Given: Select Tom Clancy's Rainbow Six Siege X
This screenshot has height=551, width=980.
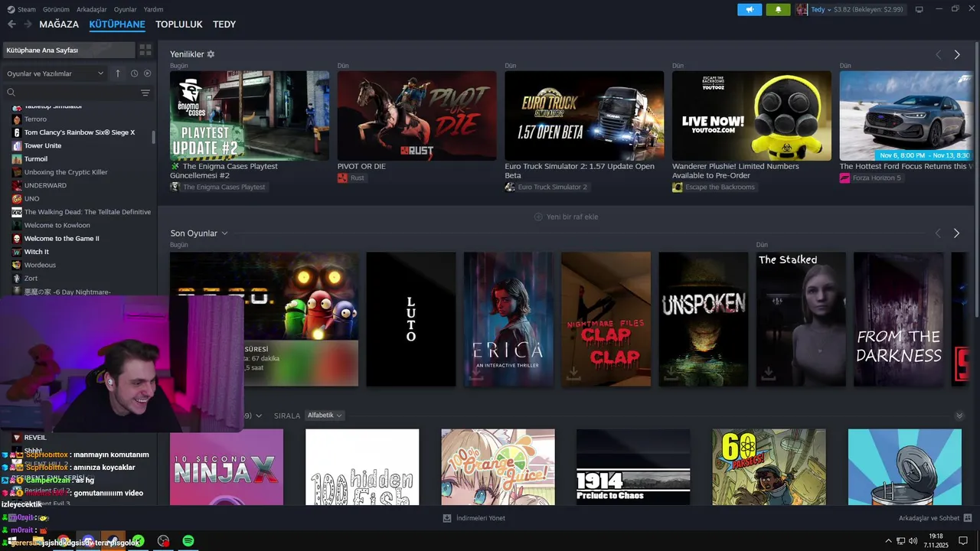Looking at the screenshot, I should (x=80, y=132).
